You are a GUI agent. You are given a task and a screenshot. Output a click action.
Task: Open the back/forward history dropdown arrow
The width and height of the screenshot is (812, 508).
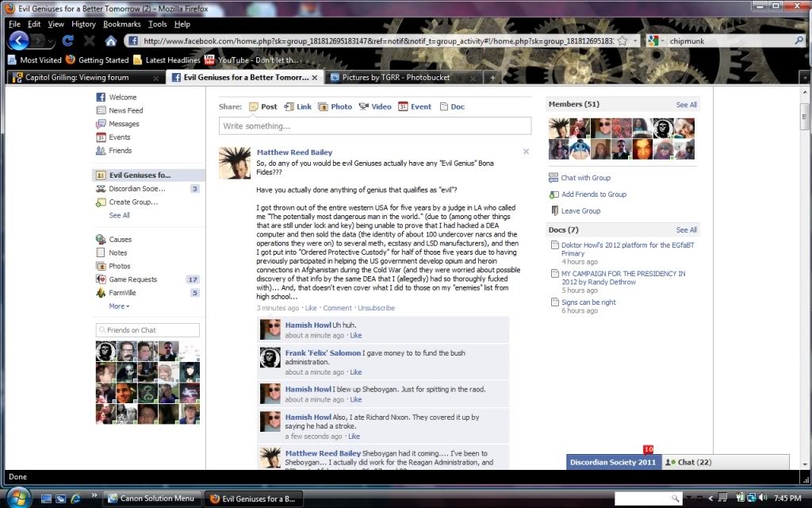tap(51, 41)
